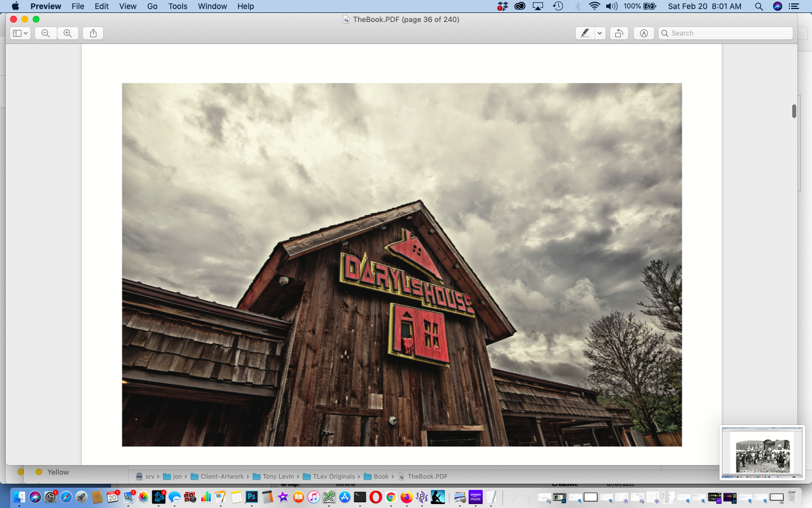Open the Share menu button
Screen dimensions: 812x508
click(93, 33)
